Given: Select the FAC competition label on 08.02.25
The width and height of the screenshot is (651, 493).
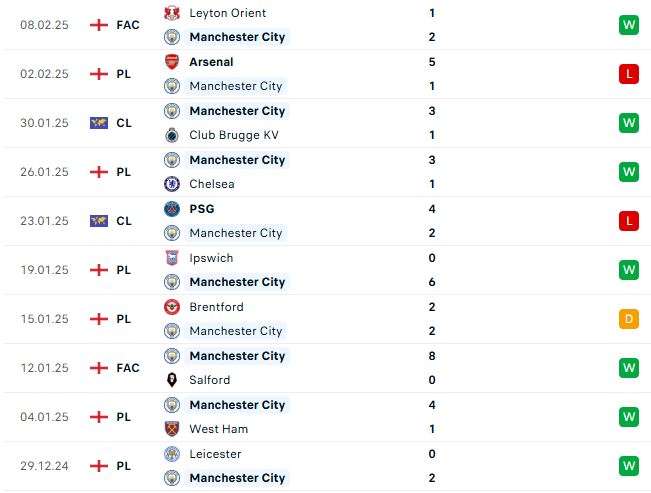Looking at the screenshot, I should (x=128, y=25).
